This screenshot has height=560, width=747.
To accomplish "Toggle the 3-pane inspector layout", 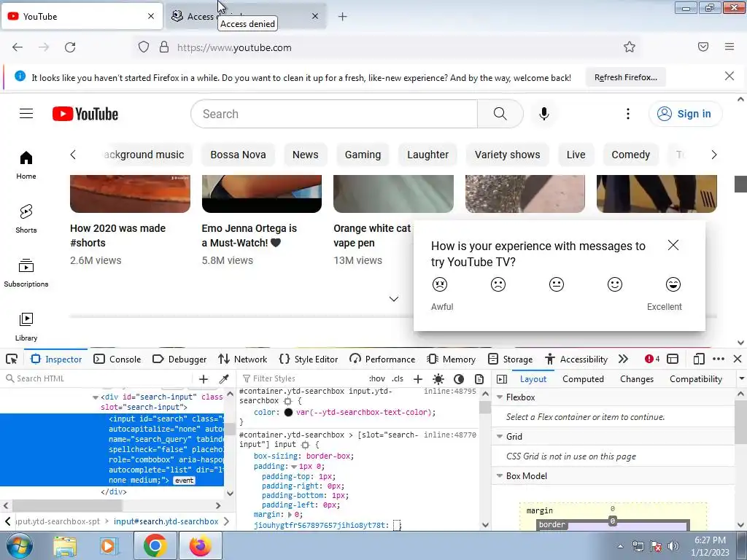I will point(502,378).
